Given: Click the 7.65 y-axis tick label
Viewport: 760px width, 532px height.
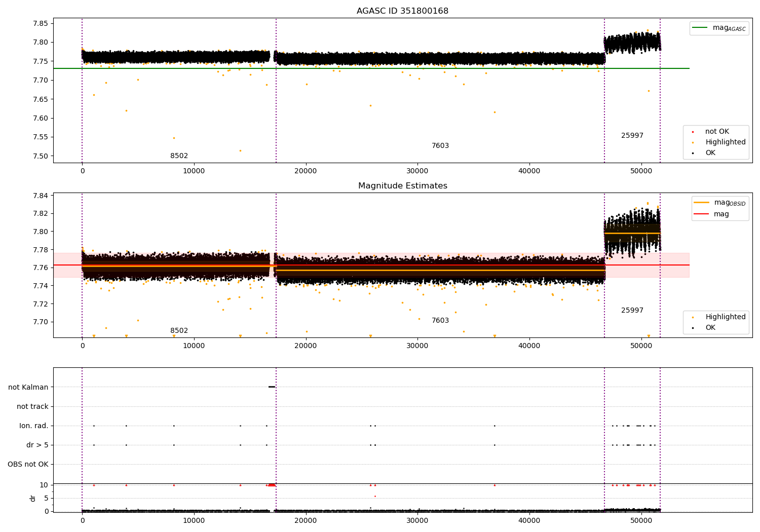Looking at the screenshot, I should click(x=41, y=99).
